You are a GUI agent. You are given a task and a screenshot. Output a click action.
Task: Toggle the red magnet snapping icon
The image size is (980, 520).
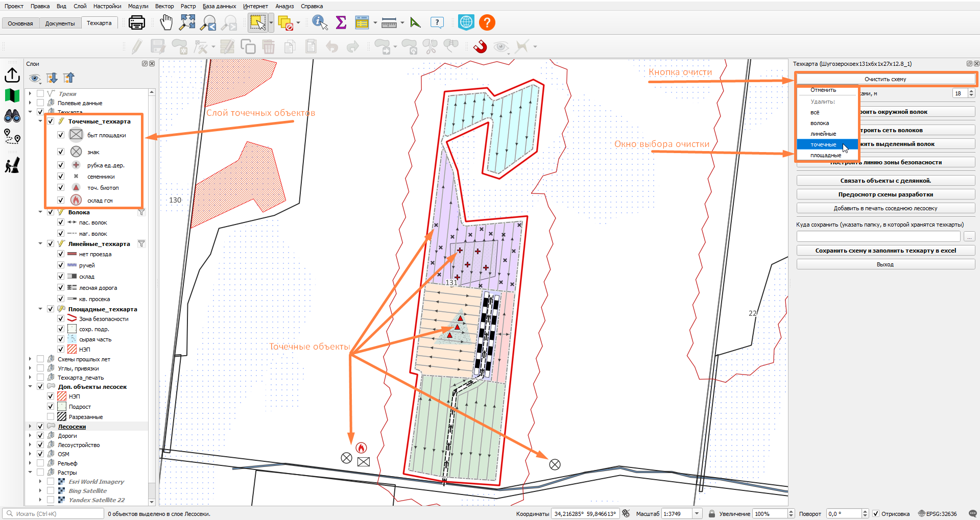click(480, 47)
